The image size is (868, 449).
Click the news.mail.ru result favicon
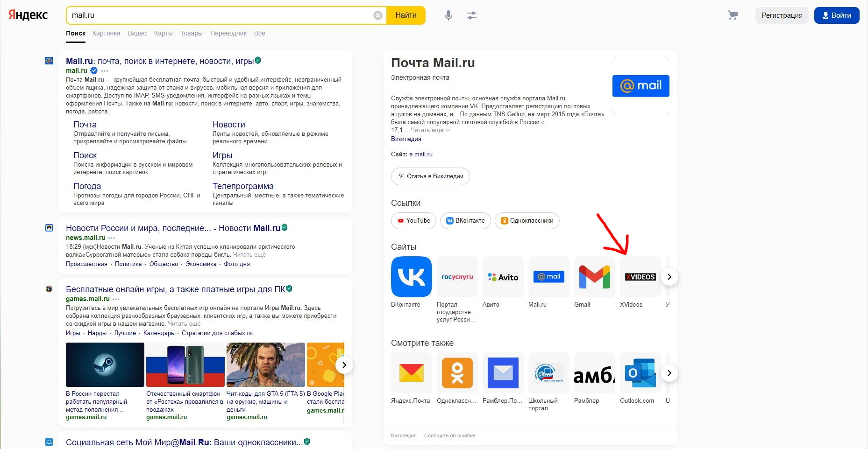(49, 228)
